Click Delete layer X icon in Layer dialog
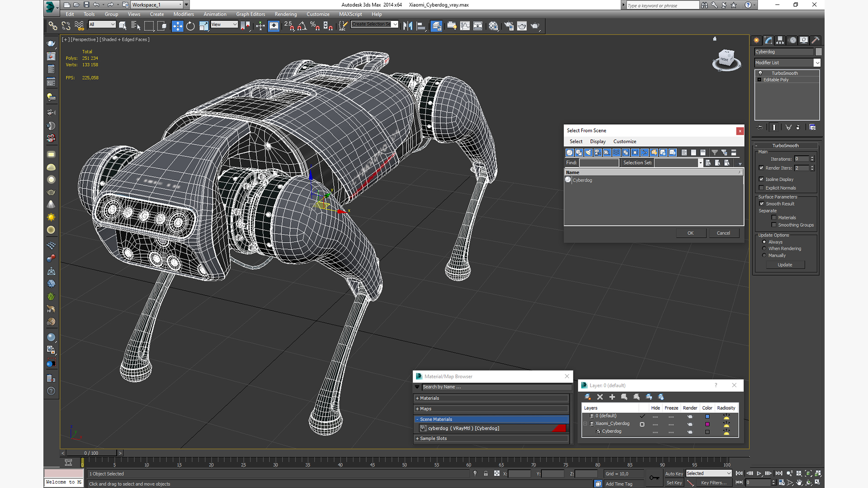This screenshot has height=488, width=868. (x=600, y=397)
